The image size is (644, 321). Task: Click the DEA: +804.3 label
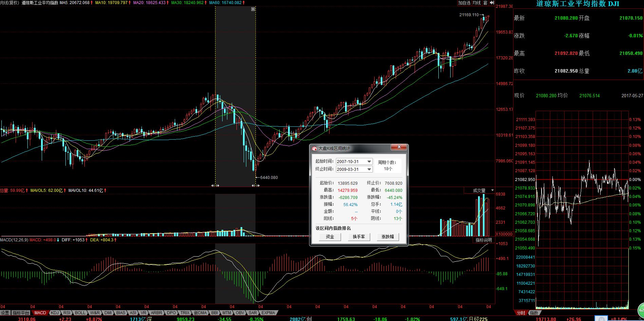point(102,240)
